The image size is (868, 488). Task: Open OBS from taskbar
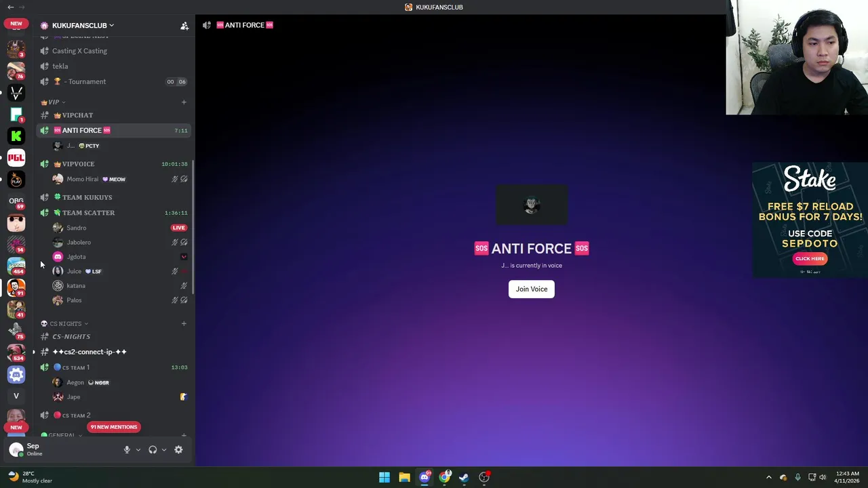pyautogui.click(x=484, y=477)
